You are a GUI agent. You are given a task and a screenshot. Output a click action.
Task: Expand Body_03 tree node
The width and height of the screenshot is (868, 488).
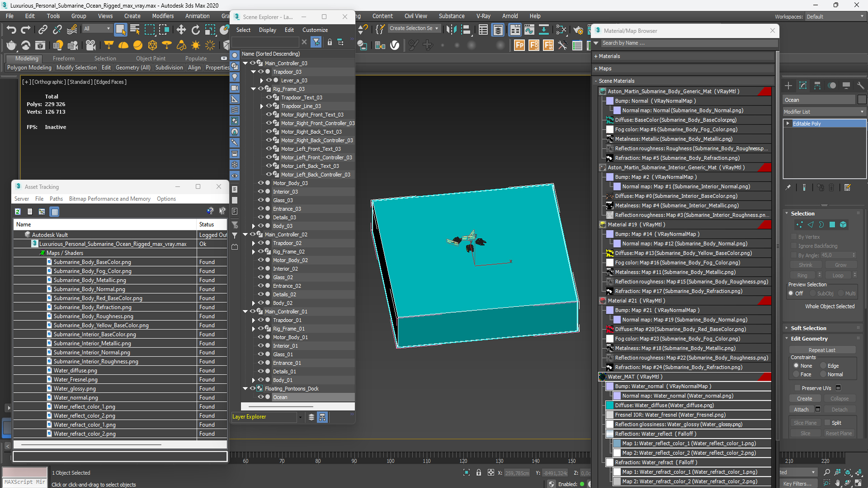click(254, 226)
